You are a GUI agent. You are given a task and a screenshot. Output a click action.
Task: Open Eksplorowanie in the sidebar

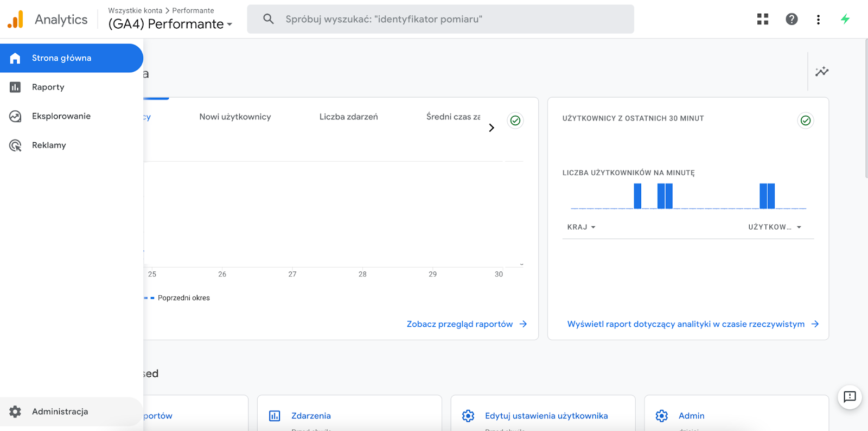click(72, 116)
